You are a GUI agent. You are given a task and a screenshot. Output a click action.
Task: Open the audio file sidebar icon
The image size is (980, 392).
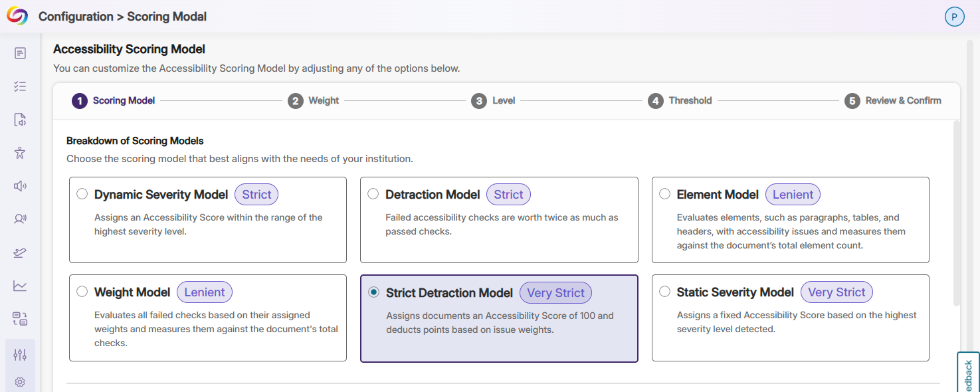[20, 120]
